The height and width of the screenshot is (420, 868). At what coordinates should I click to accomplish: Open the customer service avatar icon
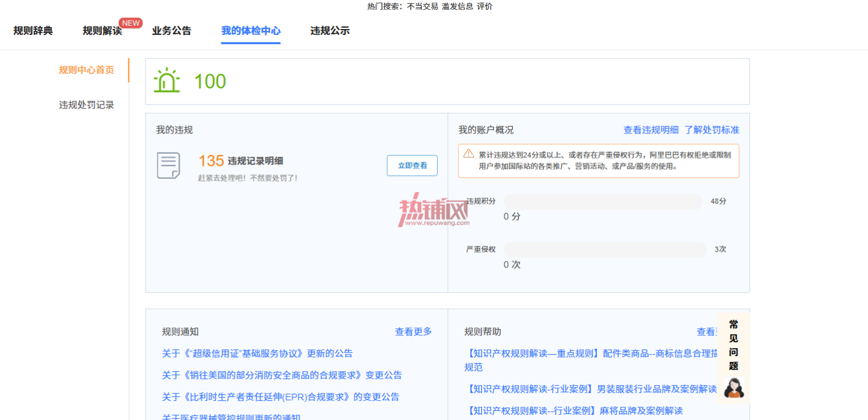[x=733, y=388]
